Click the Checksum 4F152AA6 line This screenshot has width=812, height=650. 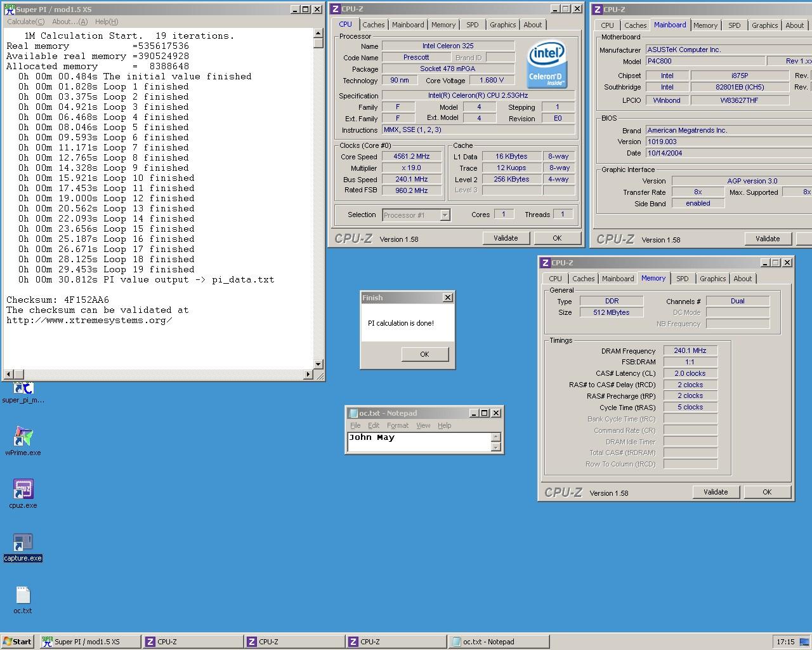point(58,300)
